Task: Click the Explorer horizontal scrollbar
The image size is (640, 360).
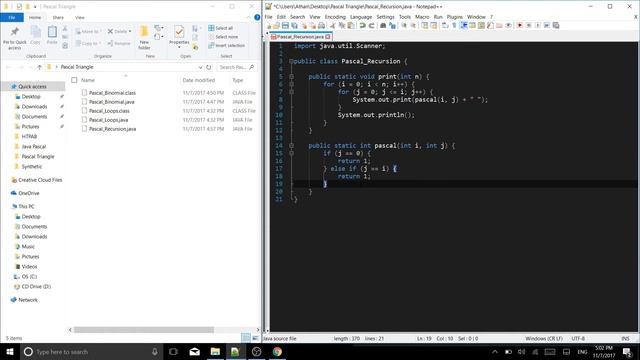Action: click(144, 329)
